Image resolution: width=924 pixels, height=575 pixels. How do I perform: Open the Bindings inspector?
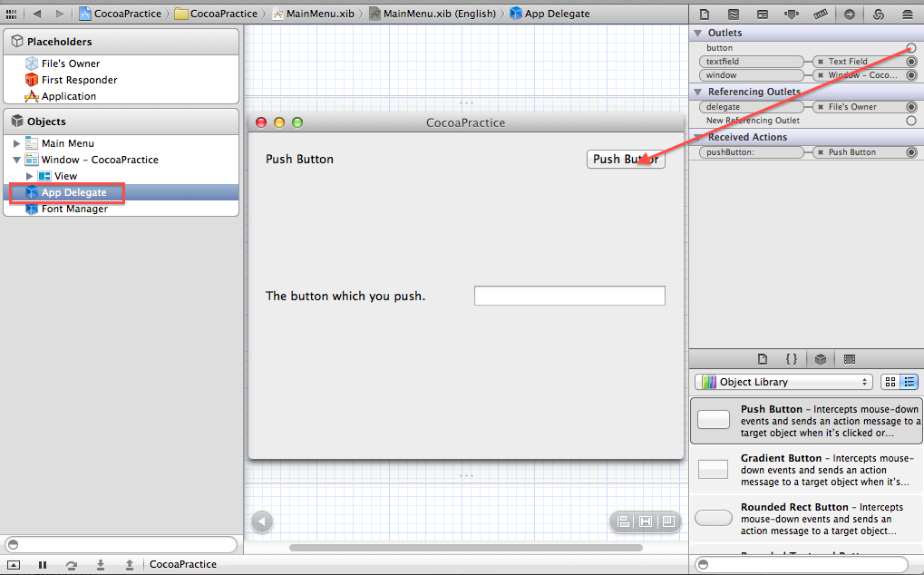878,15
